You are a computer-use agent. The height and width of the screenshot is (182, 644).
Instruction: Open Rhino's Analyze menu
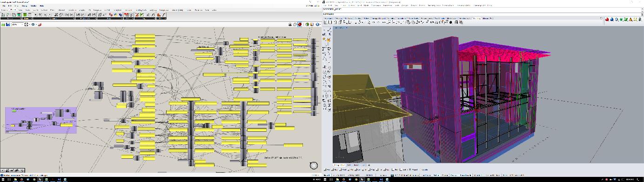point(404,5)
